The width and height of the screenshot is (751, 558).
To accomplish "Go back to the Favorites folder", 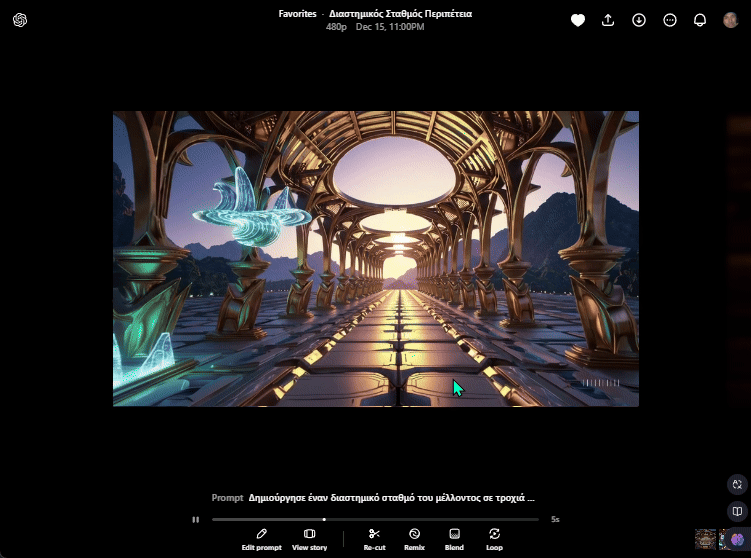I will coord(297,14).
